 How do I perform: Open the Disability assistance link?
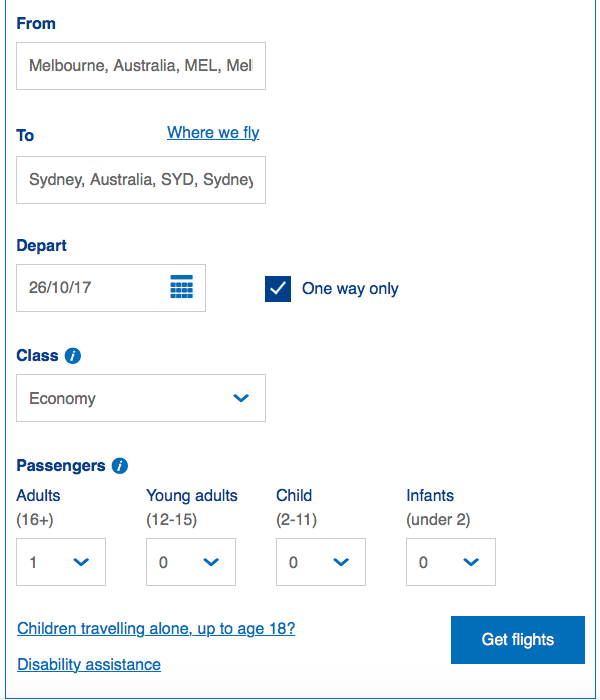pos(89,664)
